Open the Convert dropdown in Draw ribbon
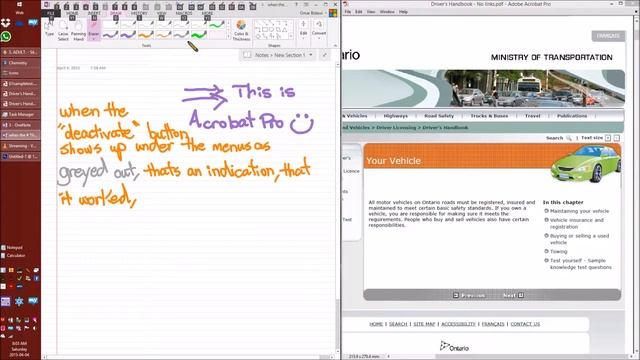640x360 pixels. (x=319, y=30)
